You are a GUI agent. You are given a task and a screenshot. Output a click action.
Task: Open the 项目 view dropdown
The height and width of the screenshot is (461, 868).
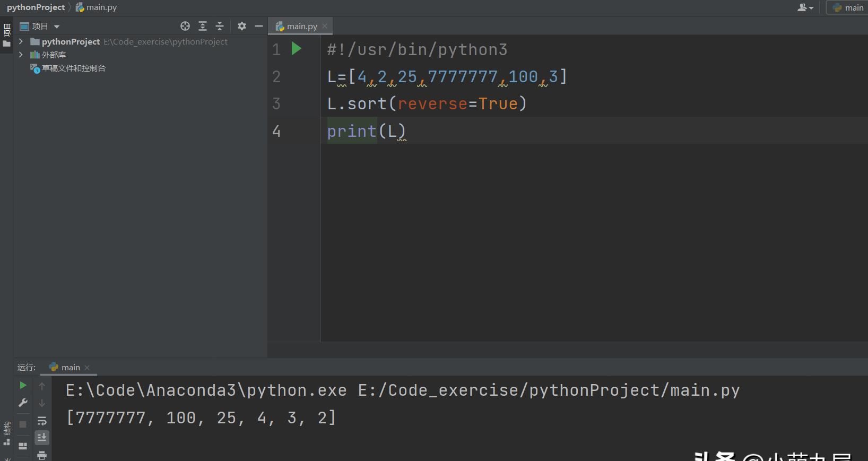point(40,26)
